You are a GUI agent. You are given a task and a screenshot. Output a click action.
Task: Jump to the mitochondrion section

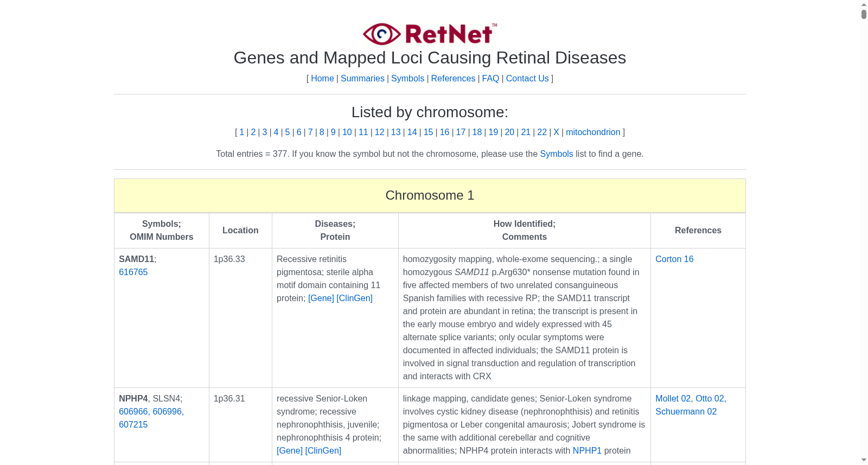click(x=593, y=132)
